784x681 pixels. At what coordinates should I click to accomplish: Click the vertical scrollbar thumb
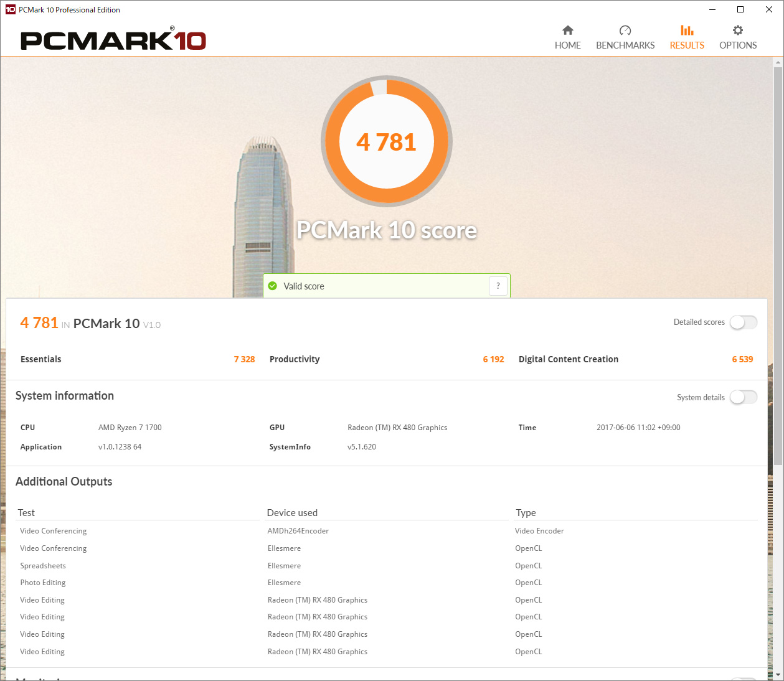[778, 266]
